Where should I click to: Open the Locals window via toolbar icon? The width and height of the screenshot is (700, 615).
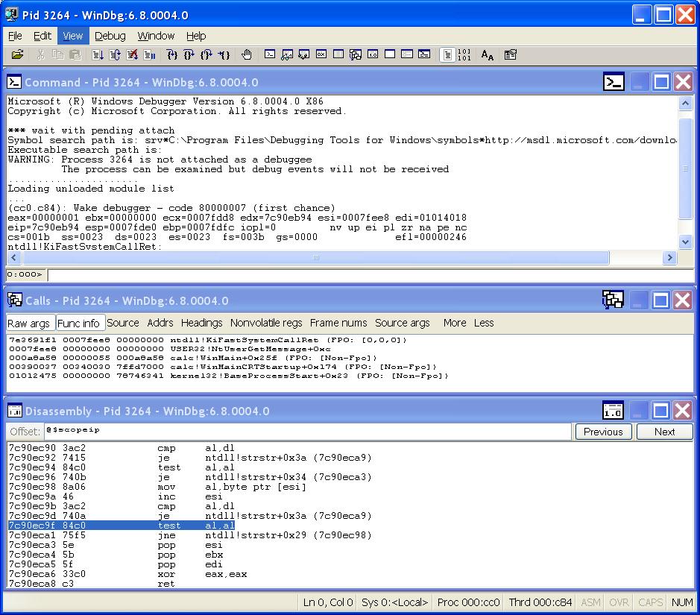pyautogui.click(x=304, y=54)
